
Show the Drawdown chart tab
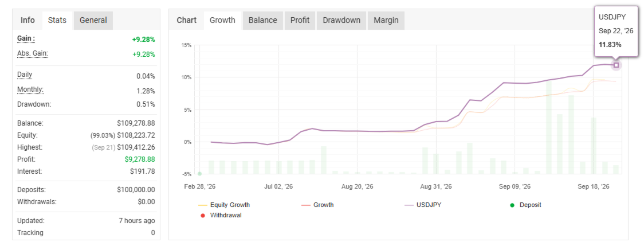[341, 20]
